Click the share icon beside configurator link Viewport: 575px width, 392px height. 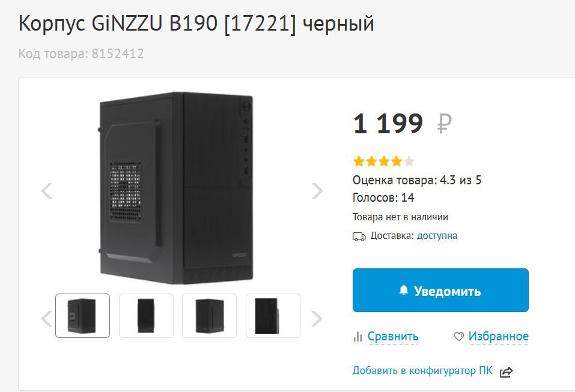coord(507,372)
